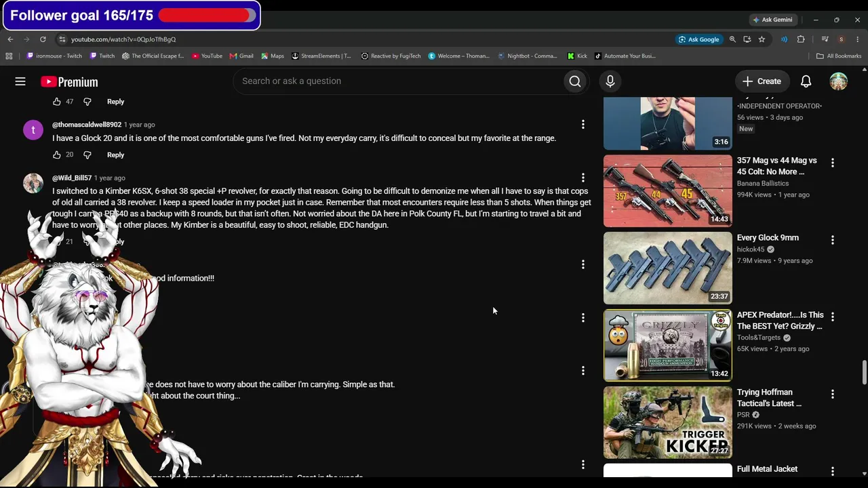Viewport: 868px width, 488px height.
Task: Open options menu for 357 Mag video
Action: pos(833,163)
